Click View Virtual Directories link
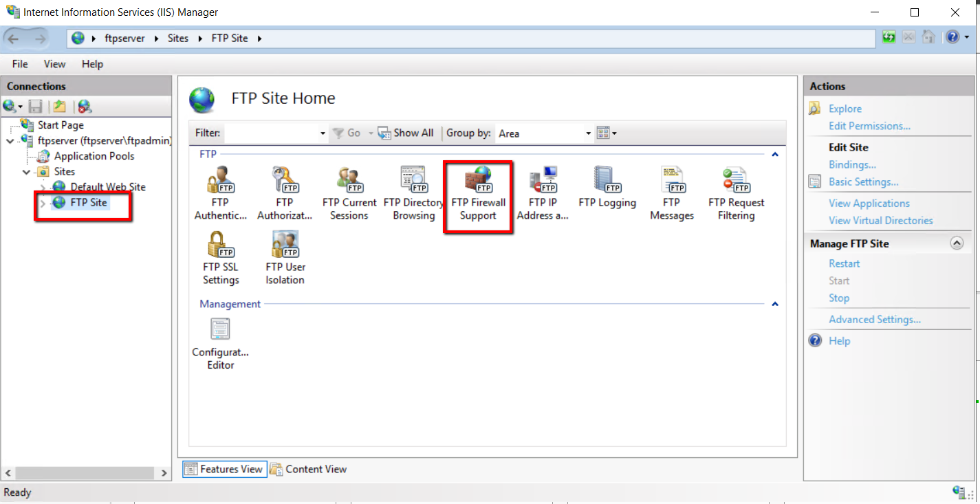Viewport: 980px width, 504px height. [x=881, y=220]
